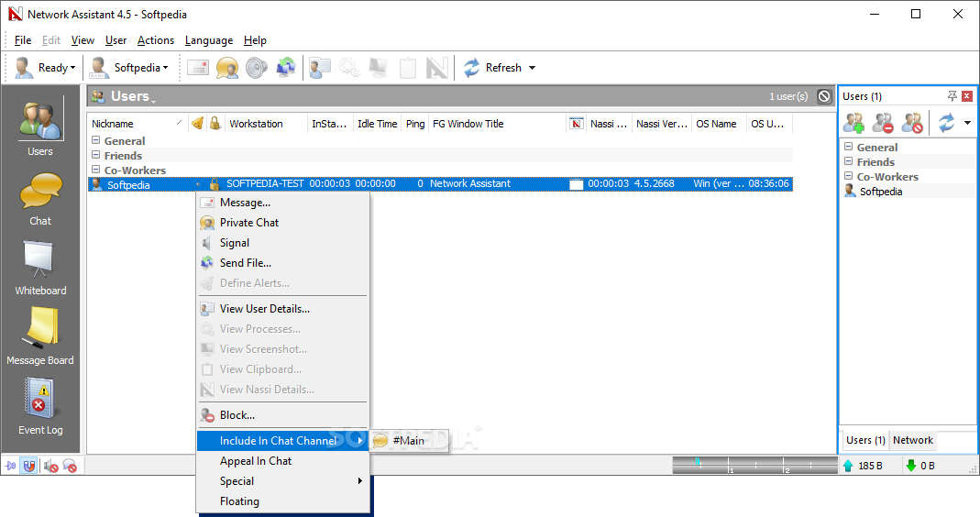Collapse the Co-Workers group in main list
The image size is (980, 517).
pyautogui.click(x=96, y=170)
